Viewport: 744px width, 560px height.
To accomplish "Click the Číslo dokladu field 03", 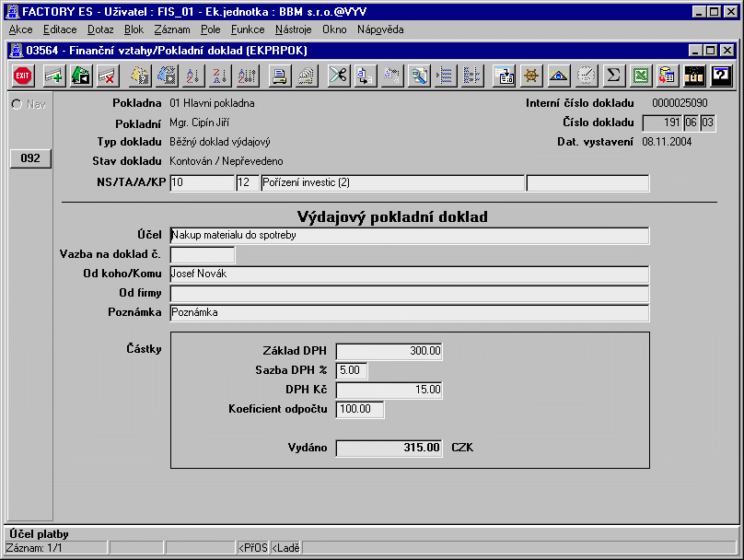I will coord(707,122).
